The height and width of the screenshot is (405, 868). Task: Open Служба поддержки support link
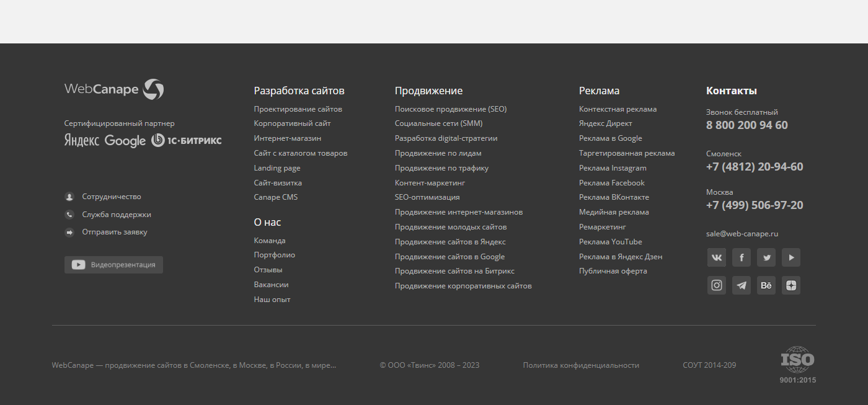click(117, 215)
